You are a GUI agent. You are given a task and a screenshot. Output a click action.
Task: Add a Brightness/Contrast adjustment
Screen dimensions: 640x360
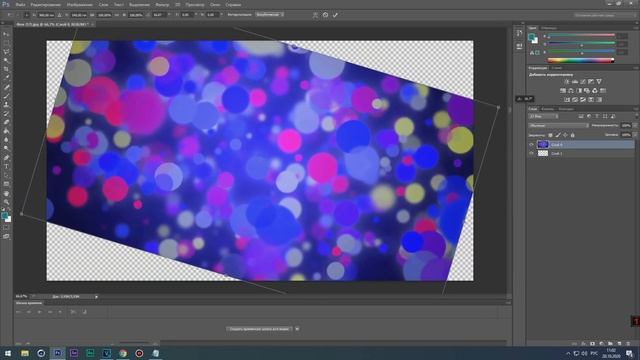click(567, 82)
